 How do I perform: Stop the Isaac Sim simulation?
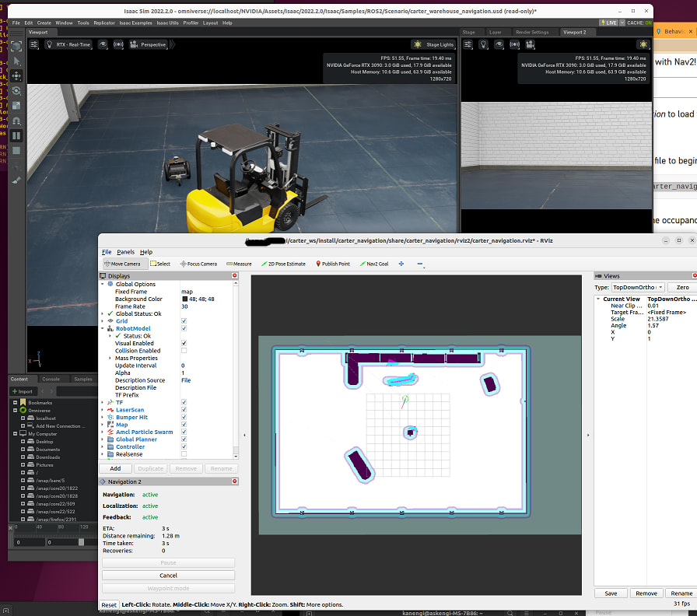(16, 151)
